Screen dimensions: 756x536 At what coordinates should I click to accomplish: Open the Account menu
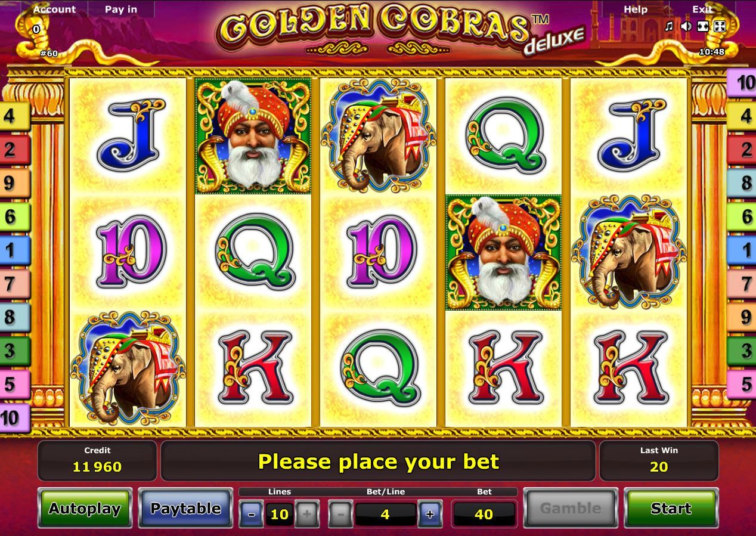pyautogui.click(x=54, y=9)
